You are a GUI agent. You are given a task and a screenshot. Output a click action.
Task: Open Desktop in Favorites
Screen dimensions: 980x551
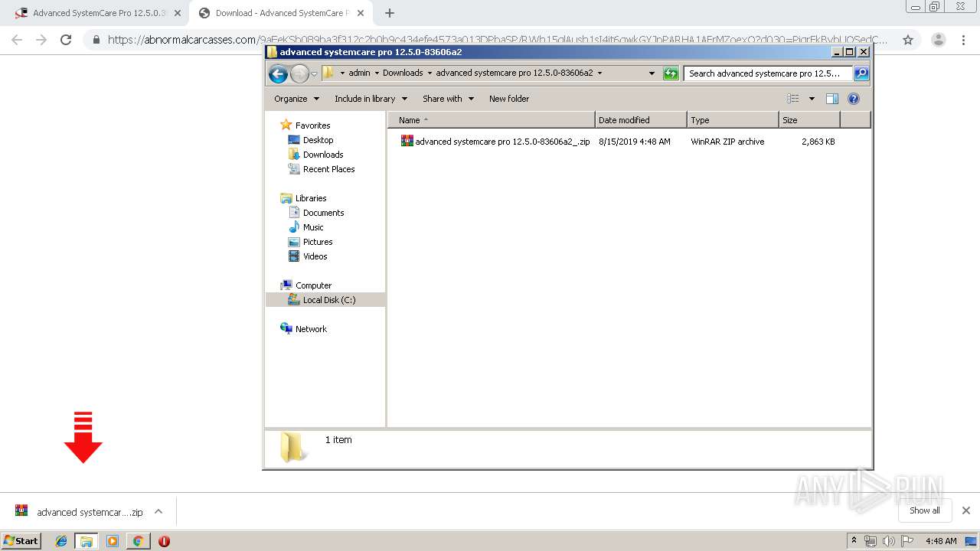(x=318, y=140)
